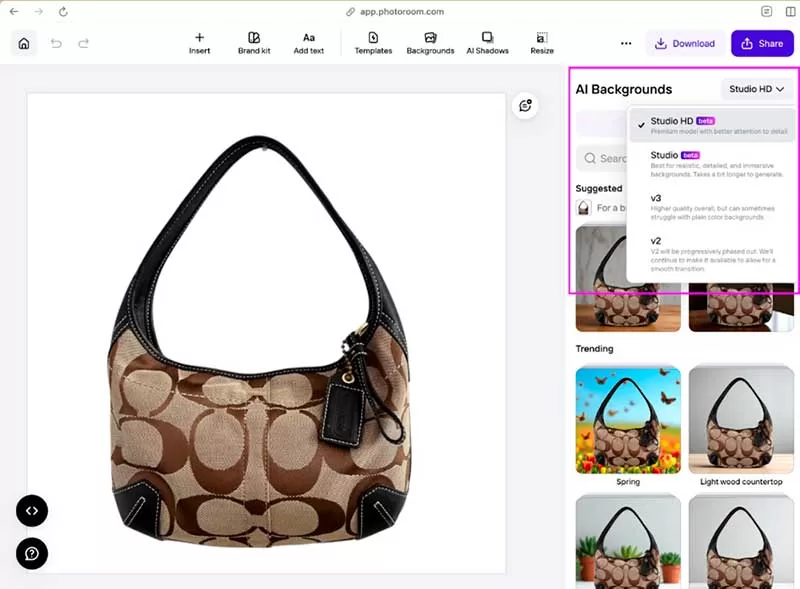Collapse the Studio HD model dropdown
800x589 pixels.
[x=757, y=89]
